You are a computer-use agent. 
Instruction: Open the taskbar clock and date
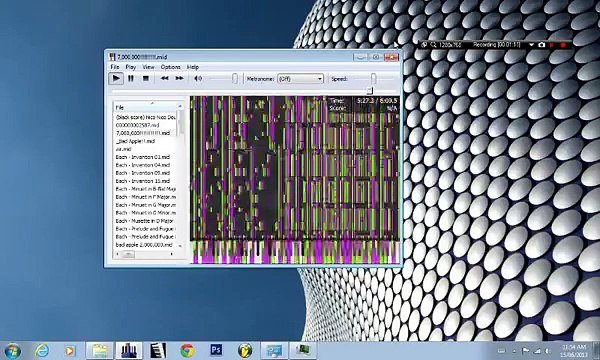(x=574, y=351)
